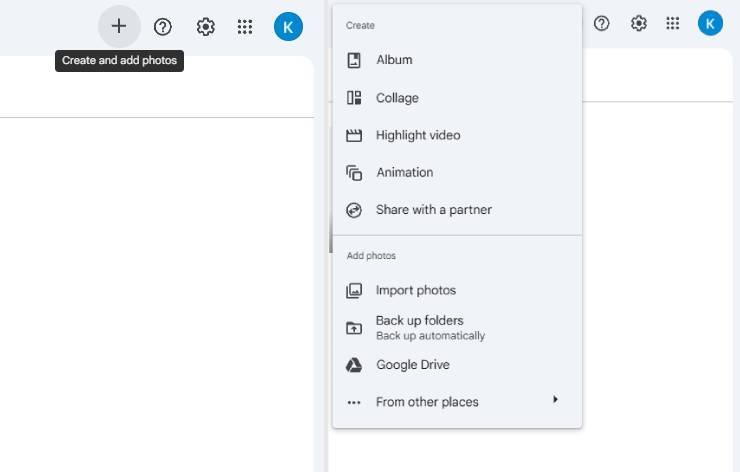740x472 pixels.
Task: Choose Back up folders option
Action: click(x=457, y=328)
